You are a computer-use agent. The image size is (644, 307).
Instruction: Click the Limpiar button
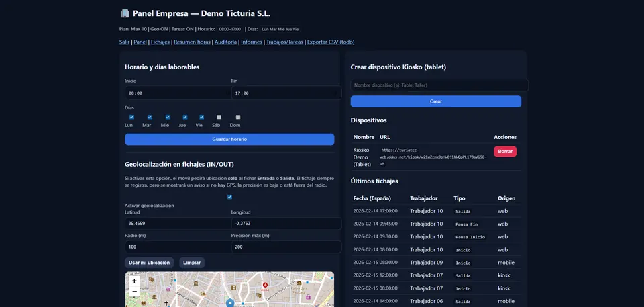point(192,263)
